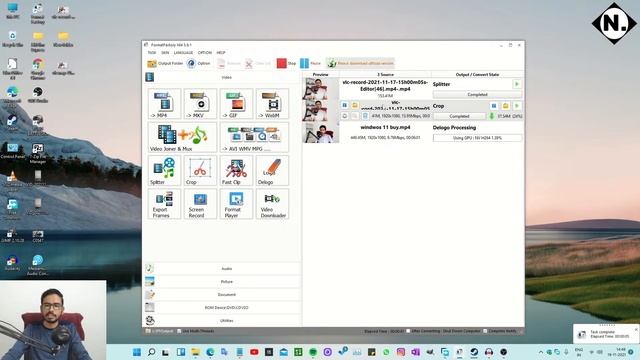Click the greyed-out Remove toolbar button
The image size is (640, 360).
(229, 63)
